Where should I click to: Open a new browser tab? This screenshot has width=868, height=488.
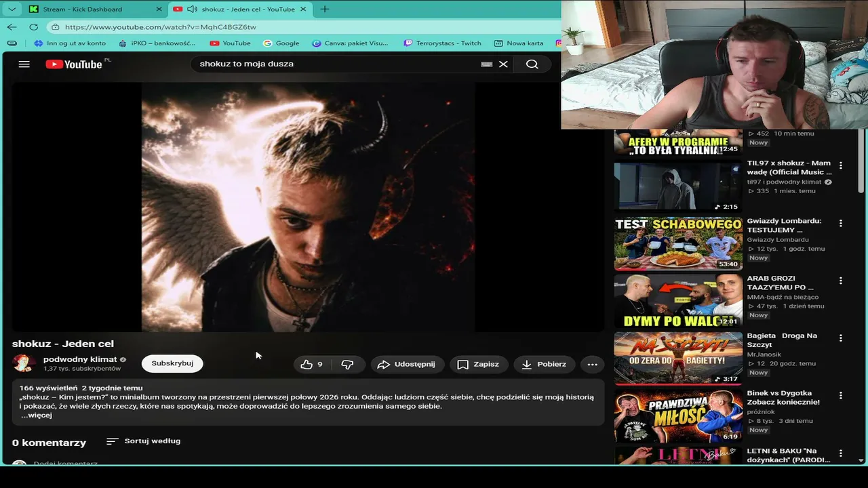pos(325,9)
